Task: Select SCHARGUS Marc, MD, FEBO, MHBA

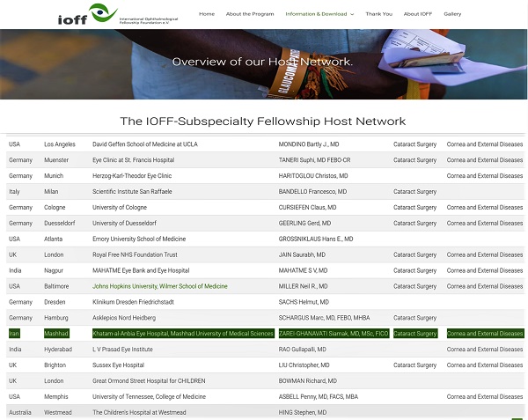Action: [324, 318]
